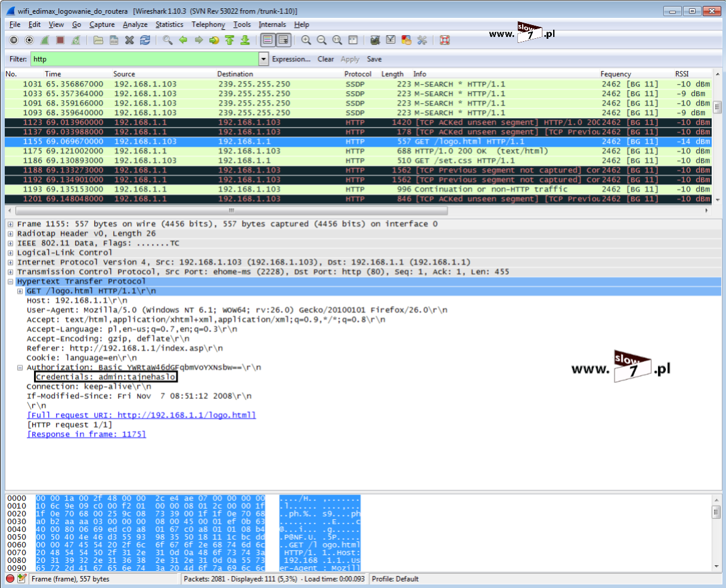Stop the running capture
This screenshot has height=588, width=726.
point(60,40)
